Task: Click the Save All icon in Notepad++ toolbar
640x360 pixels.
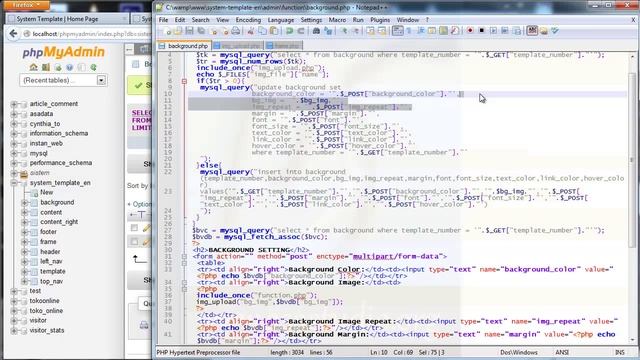Action: tap(201, 31)
